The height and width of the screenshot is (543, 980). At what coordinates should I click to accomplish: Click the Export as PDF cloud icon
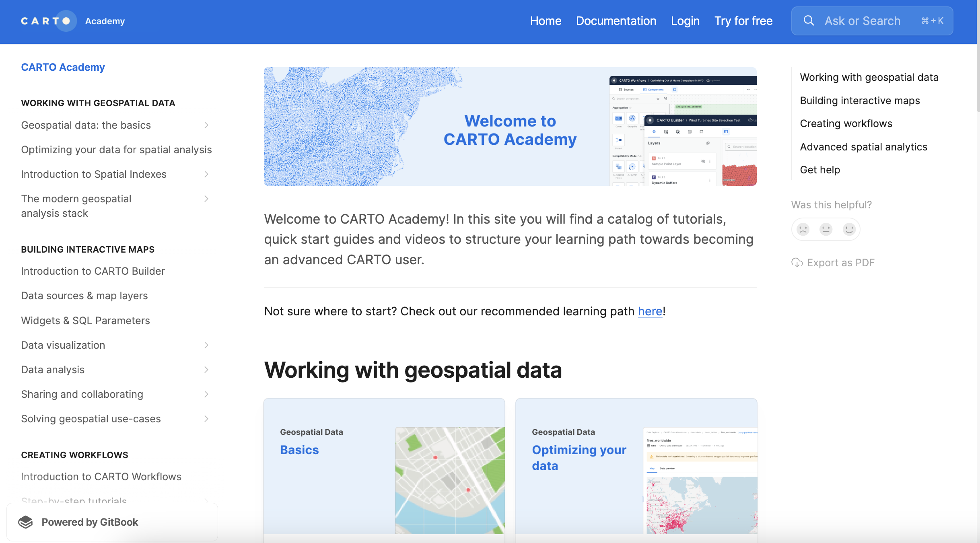tap(797, 263)
